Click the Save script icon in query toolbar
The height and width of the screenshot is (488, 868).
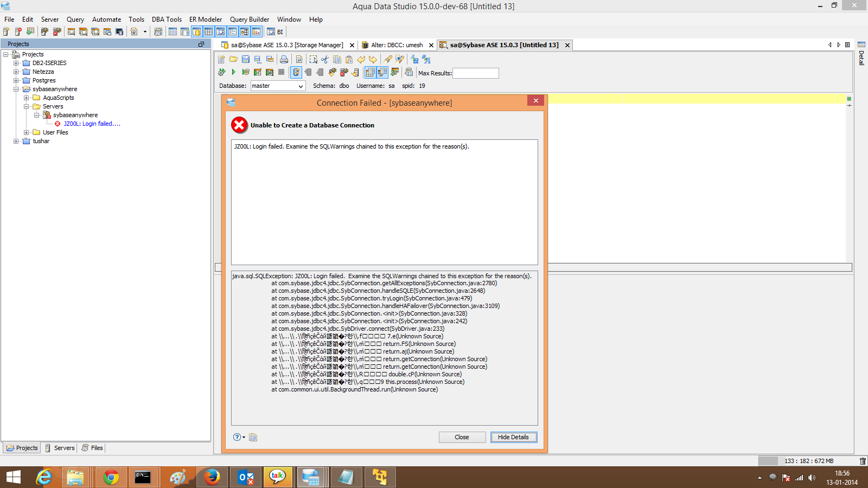click(246, 60)
